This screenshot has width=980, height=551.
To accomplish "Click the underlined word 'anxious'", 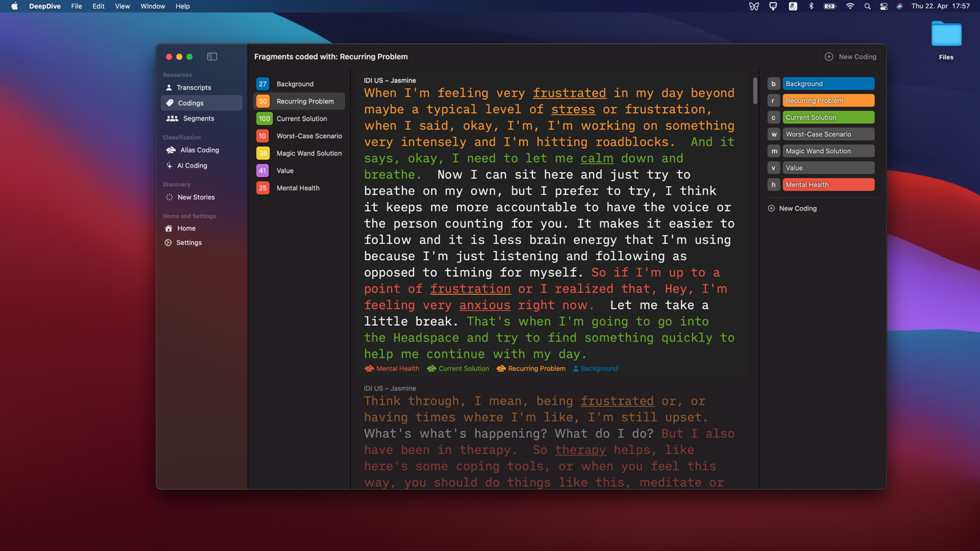I will (484, 305).
